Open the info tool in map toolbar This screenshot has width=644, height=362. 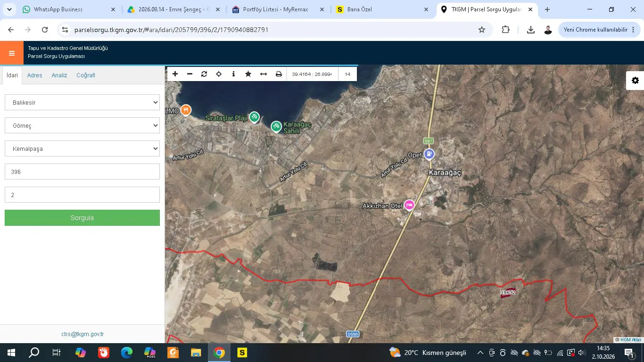pos(233,74)
